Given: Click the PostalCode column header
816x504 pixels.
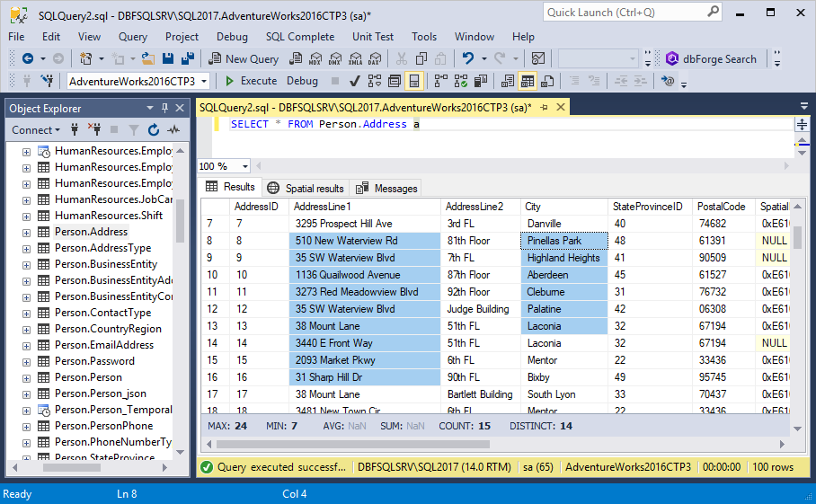Looking at the screenshot, I should point(724,207).
